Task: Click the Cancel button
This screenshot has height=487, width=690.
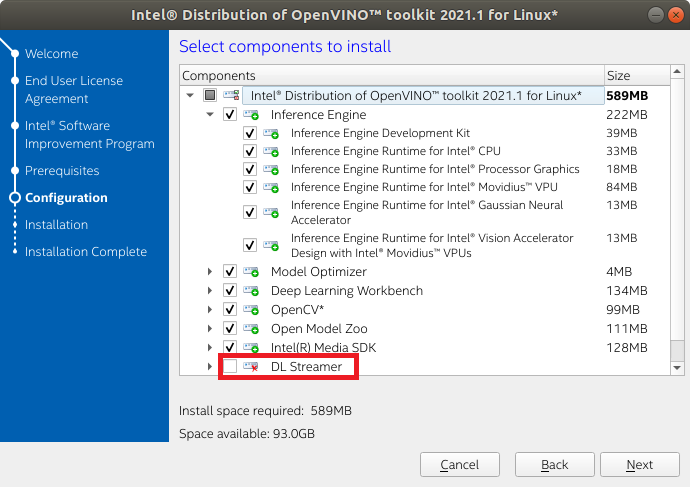Action: coord(460,465)
